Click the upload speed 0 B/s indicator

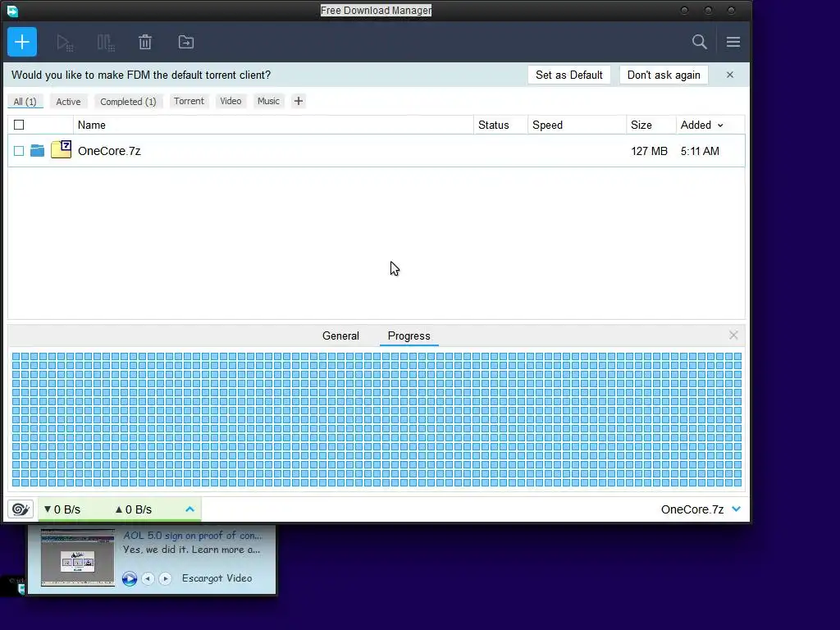pyautogui.click(x=134, y=509)
